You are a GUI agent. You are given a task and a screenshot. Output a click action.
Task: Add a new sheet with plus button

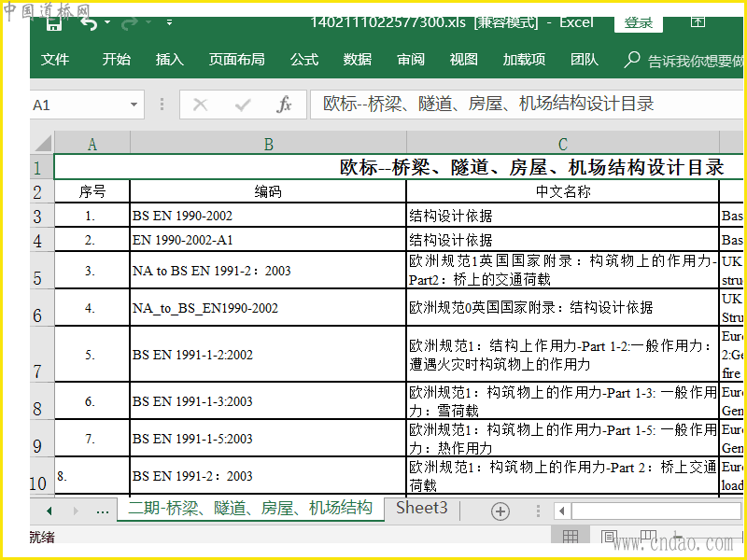pos(500,511)
